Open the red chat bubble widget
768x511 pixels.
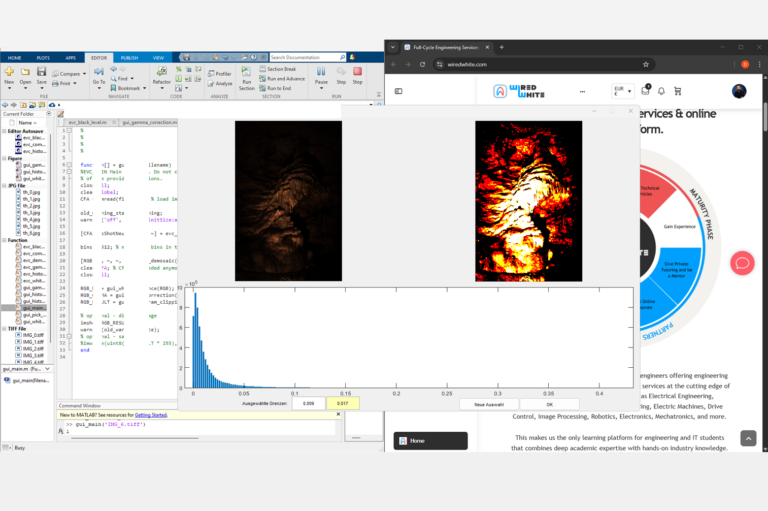click(x=742, y=264)
